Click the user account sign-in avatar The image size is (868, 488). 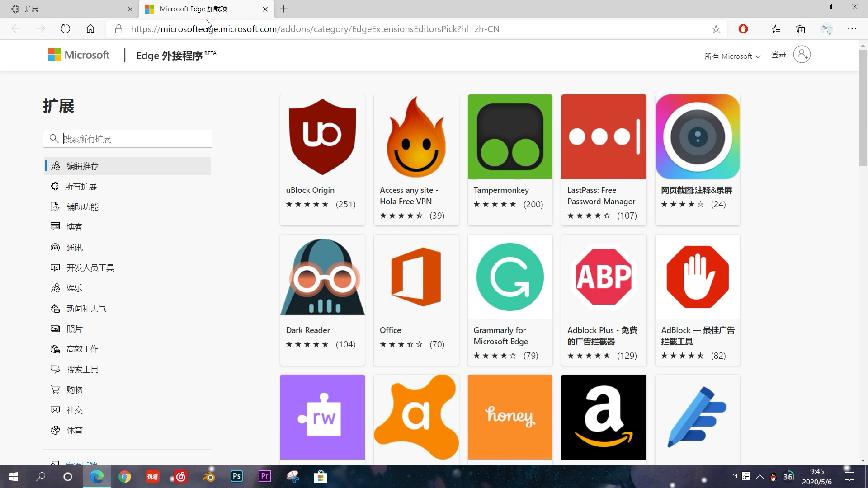coord(802,54)
